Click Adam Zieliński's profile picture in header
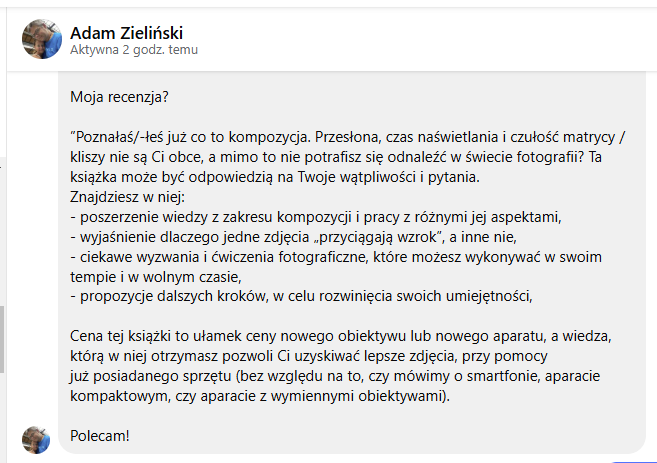This screenshot has width=657, height=463. 40,39
